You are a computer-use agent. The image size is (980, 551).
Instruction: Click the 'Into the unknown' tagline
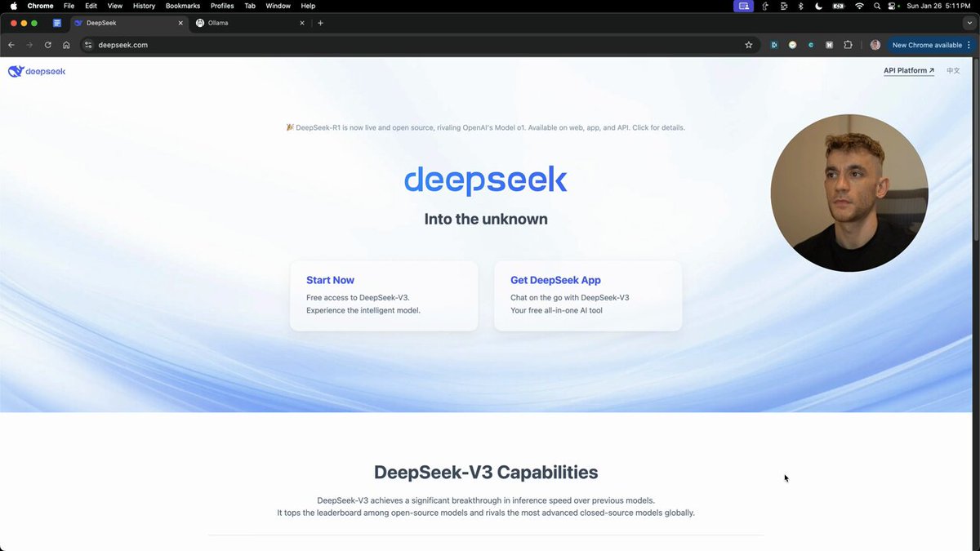[x=486, y=219]
